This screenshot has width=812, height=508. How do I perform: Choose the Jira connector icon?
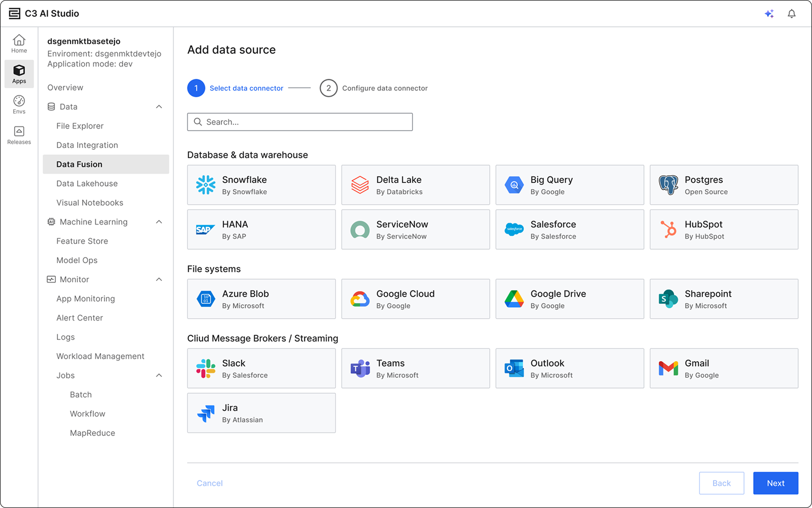(x=206, y=414)
